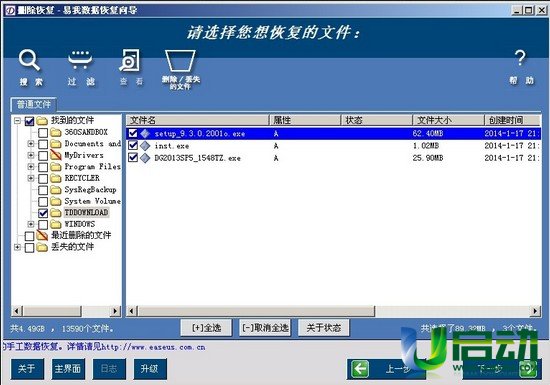Switch to the 普通文件 tab
Image resolution: width=550 pixels, height=385 pixels.
pyautogui.click(x=34, y=104)
